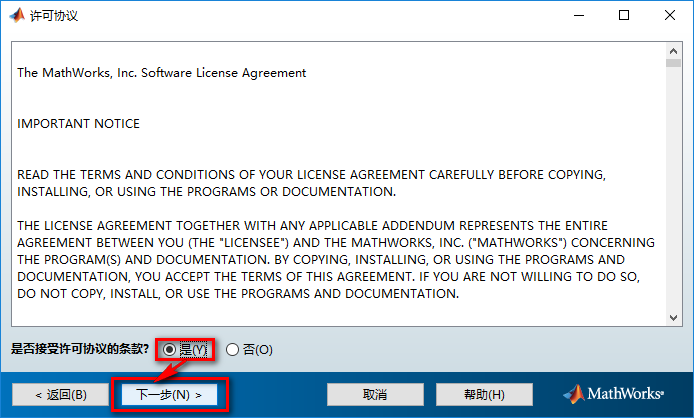Click the IMPORTANT NOTICE line in the license

pos(79,124)
